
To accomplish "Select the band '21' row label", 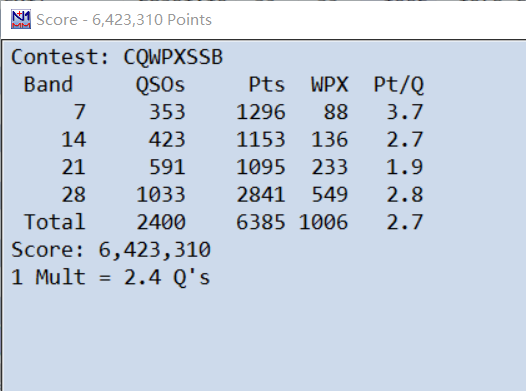I will [x=73, y=167].
